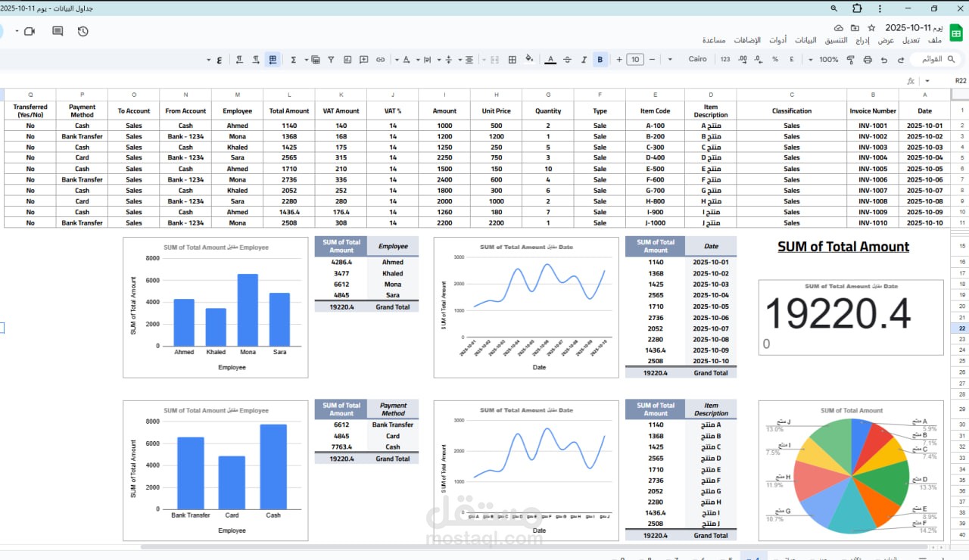The width and height of the screenshot is (969, 560).
Task: Open the vertical align dropdown
Action: pyautogui.click(x=444, y=59)
